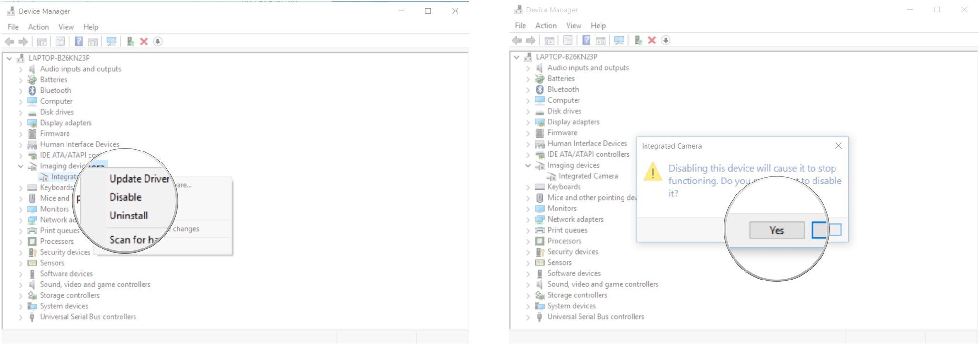Select Display adapters in right window tree
The height and width of the screenshot is (345, 980).
click(573, 122)
